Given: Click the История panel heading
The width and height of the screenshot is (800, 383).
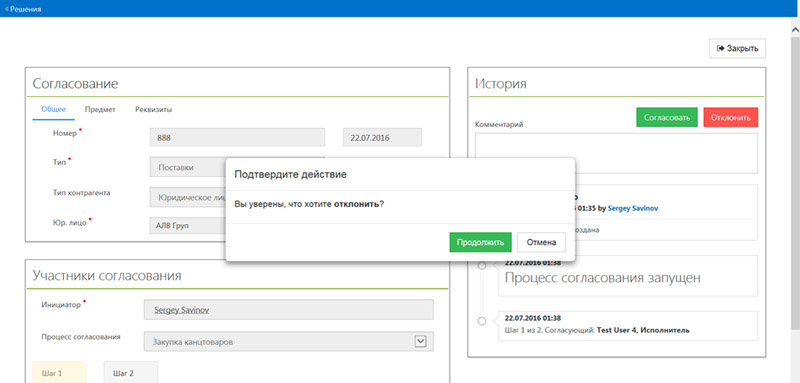Looking at the screenshot, I should tap(501, 84).
